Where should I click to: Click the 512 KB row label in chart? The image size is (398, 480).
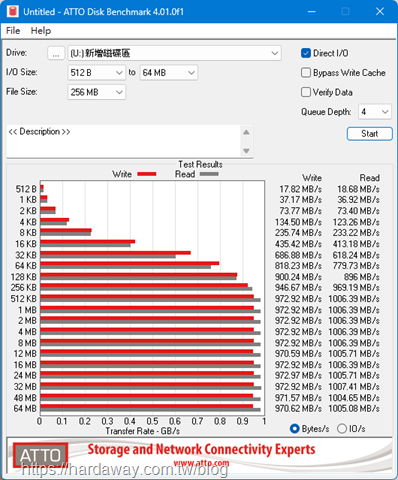click(24, 299)
